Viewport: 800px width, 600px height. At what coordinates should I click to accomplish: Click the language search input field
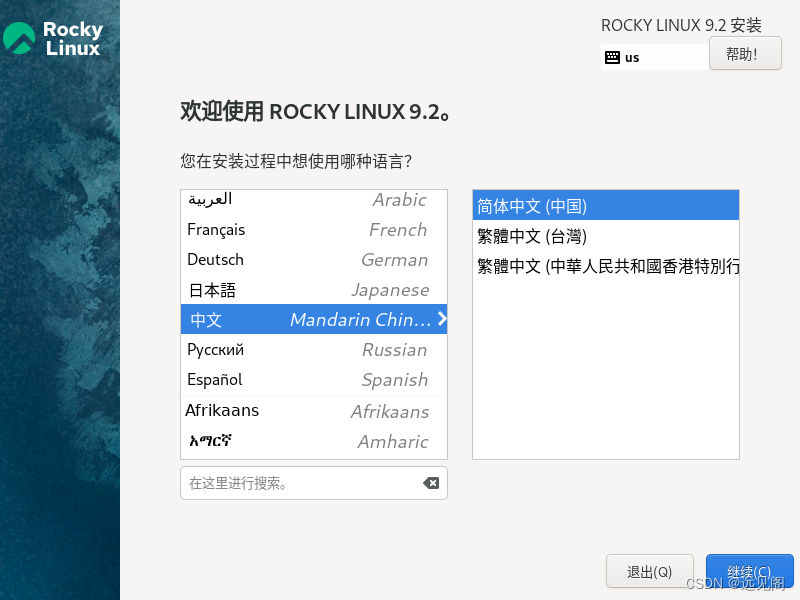point(314,483)
